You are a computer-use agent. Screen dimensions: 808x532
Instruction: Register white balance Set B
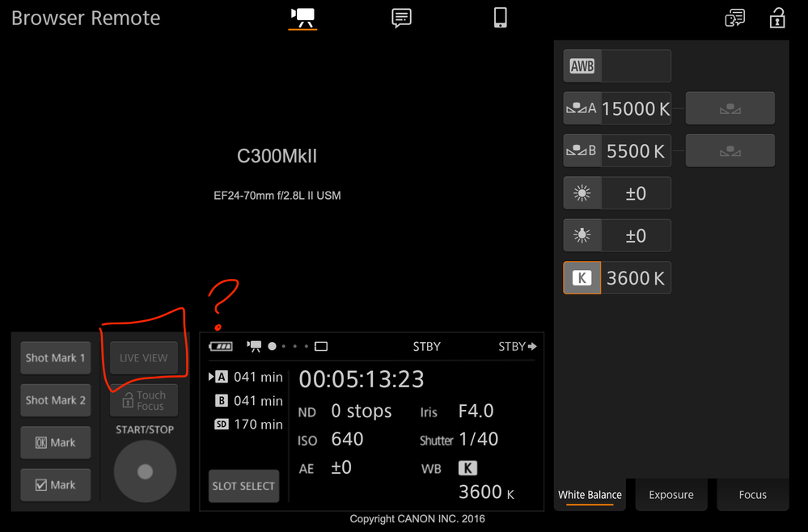(729, 150)
